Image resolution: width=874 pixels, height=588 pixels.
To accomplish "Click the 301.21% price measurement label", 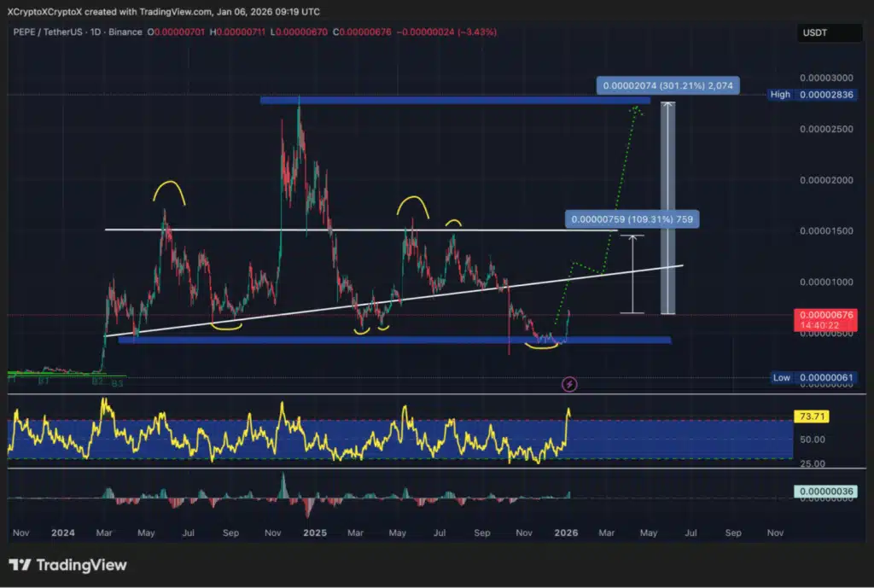I will click(668, 86).
